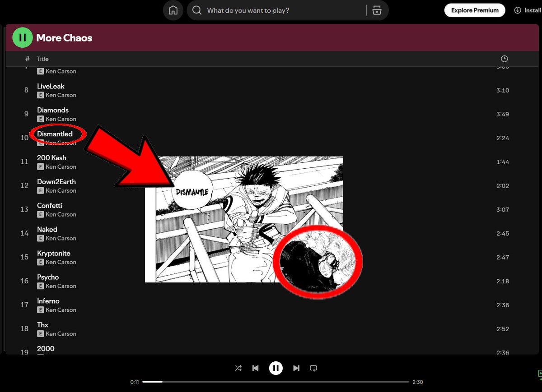Viewport: 542px width, 392px height.
Task: Open Ken Carson artist link under Confetti
Action: coord(61,215)
